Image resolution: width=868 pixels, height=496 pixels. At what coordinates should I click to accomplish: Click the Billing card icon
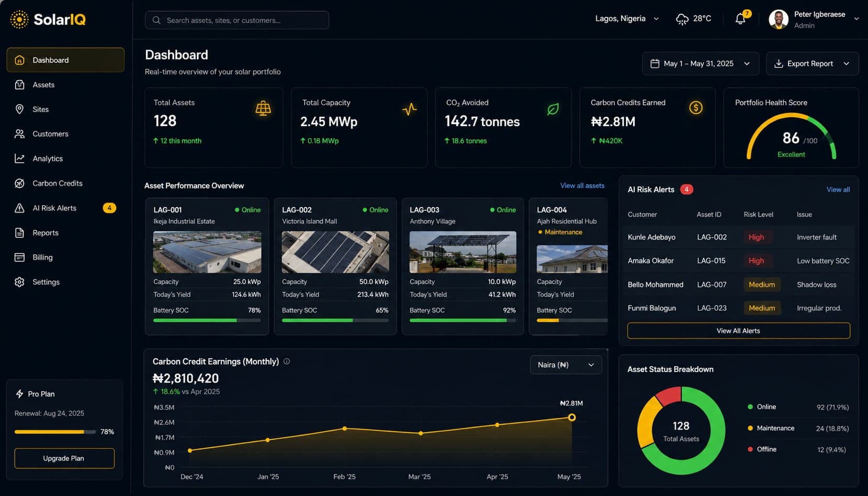click(19, 257)
